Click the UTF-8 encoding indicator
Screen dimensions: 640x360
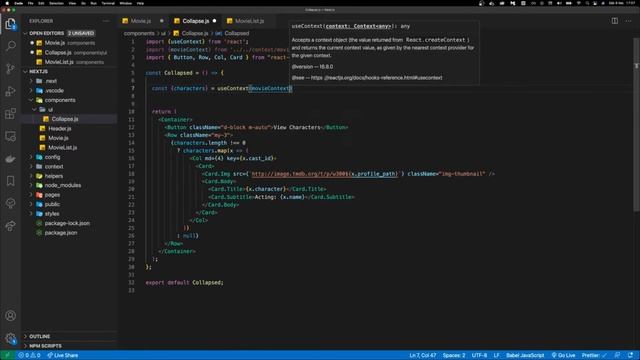[x=479, y=355]
